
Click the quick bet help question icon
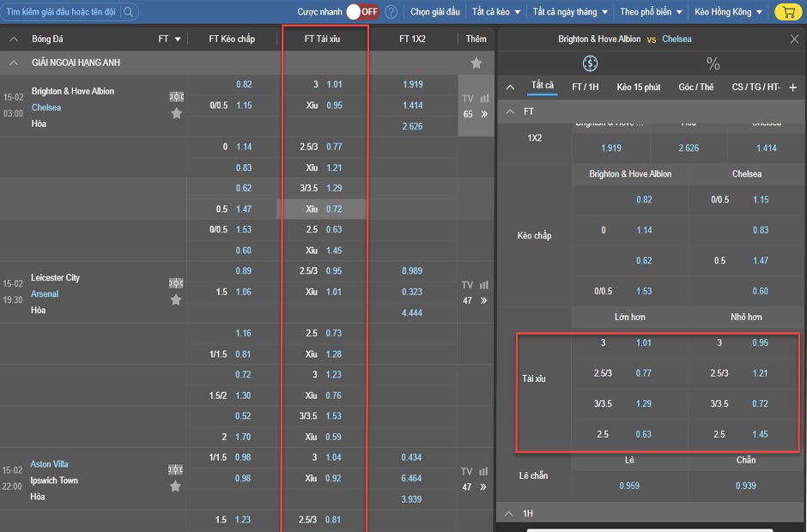click(391, 11)
